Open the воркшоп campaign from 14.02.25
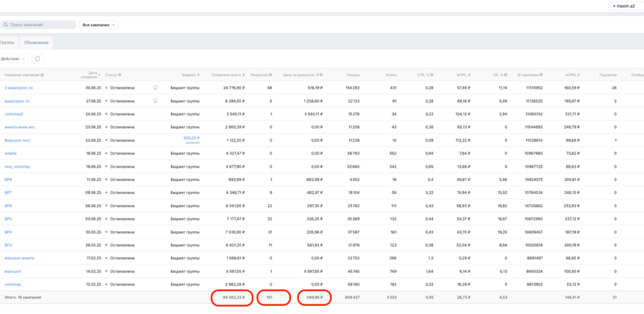 pyautogui.click(x=12, y=271)
